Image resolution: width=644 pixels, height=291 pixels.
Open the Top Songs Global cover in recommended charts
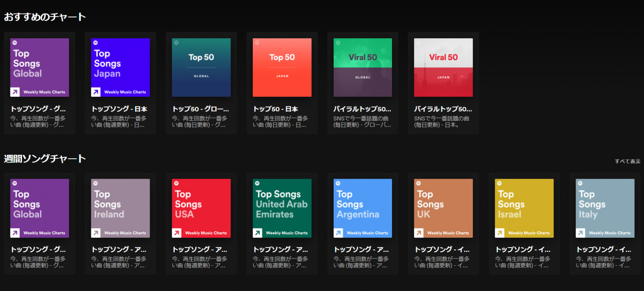coord(39,67)
